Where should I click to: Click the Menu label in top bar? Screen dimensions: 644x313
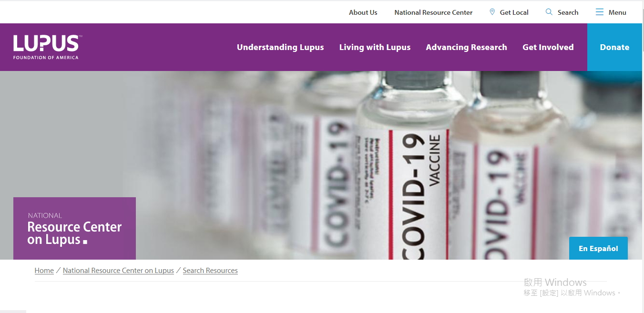(x=617, y=12)
